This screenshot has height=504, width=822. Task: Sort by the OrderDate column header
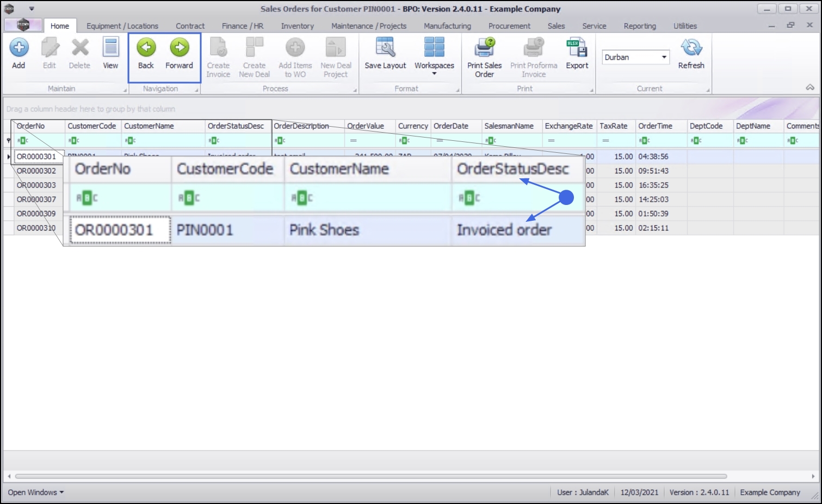(456, 126)
